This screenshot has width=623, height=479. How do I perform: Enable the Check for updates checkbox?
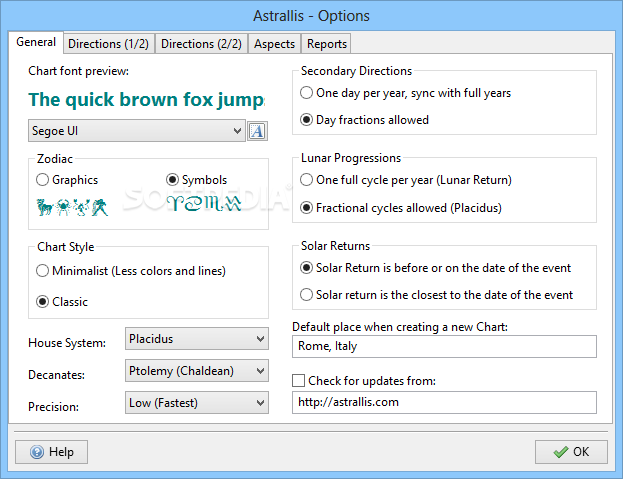[x=298, y=381]
